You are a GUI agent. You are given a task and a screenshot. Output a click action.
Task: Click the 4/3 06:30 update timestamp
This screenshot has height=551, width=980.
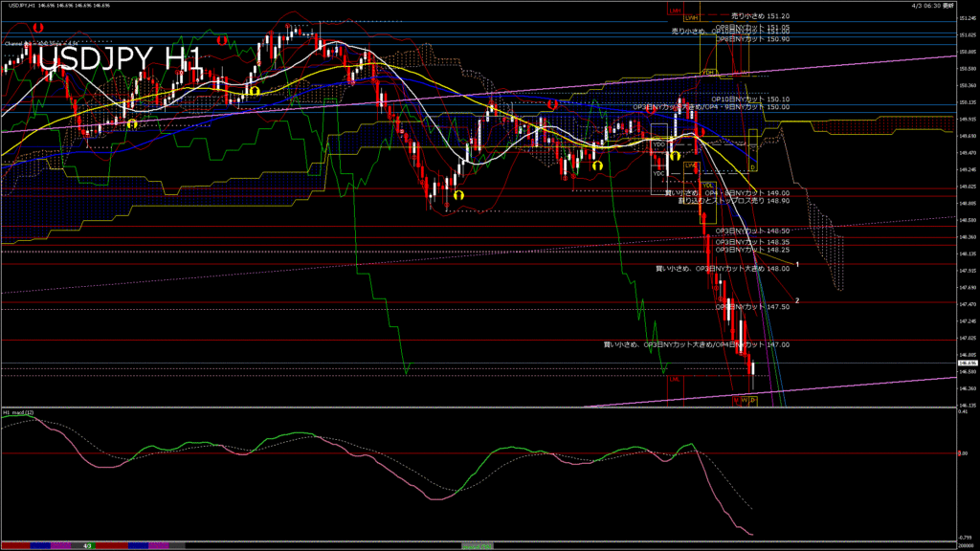coord(933,5)
